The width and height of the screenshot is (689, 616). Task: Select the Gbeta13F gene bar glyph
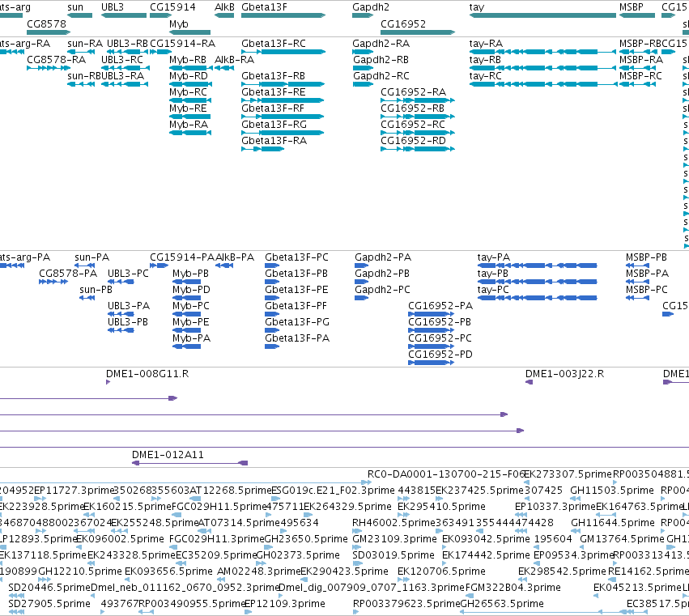point(283,15)
